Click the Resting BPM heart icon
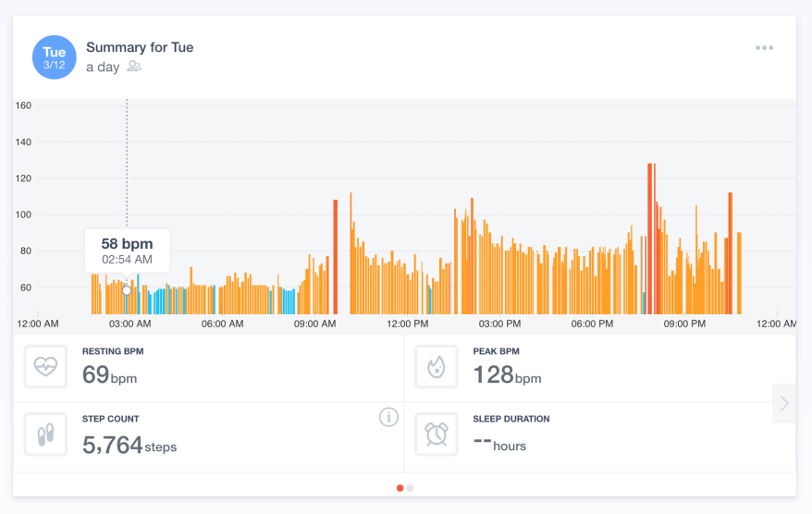 pos(45,366)
